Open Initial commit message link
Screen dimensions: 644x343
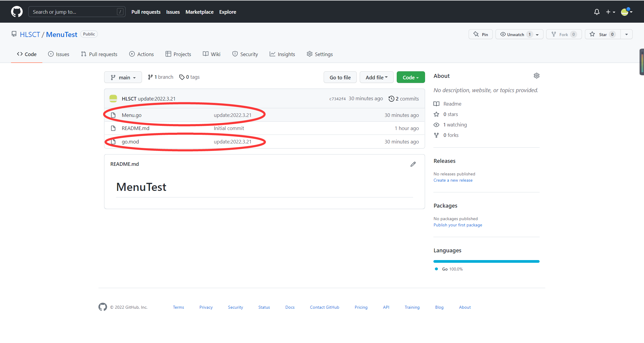click(229, 128)
